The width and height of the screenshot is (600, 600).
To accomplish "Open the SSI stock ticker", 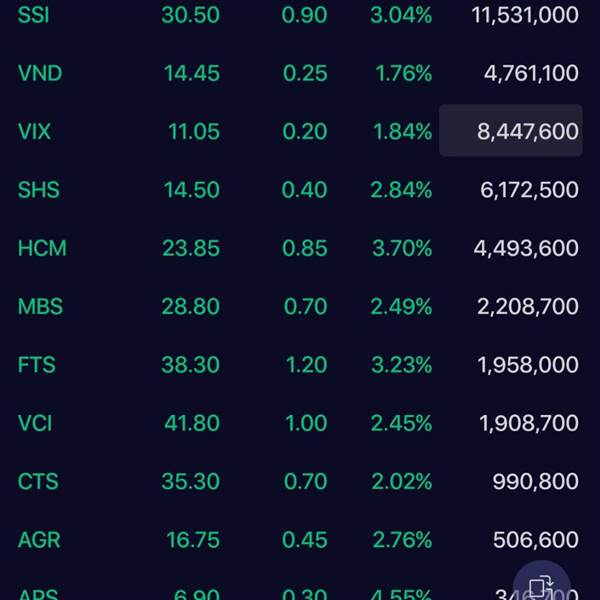I will click(x=34, y=15).
